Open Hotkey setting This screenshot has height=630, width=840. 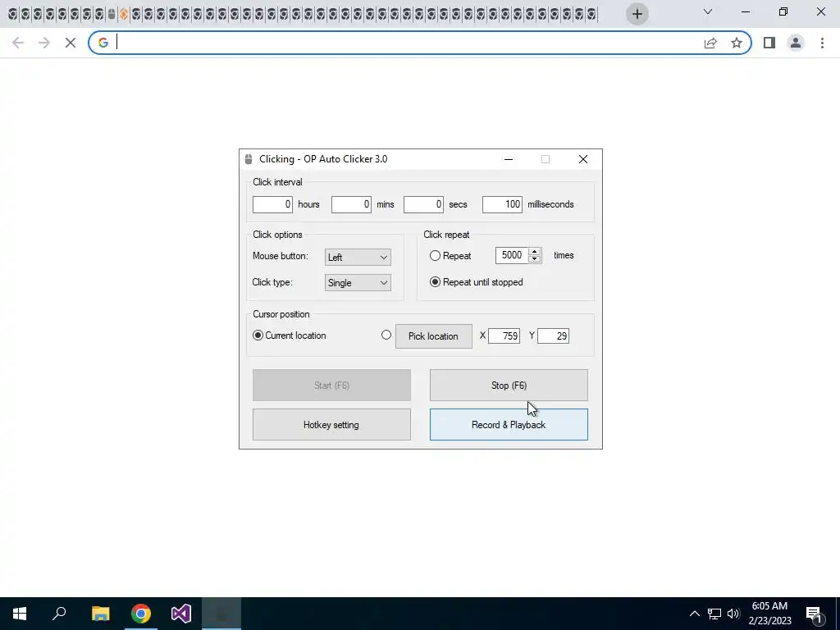point(331,425)
